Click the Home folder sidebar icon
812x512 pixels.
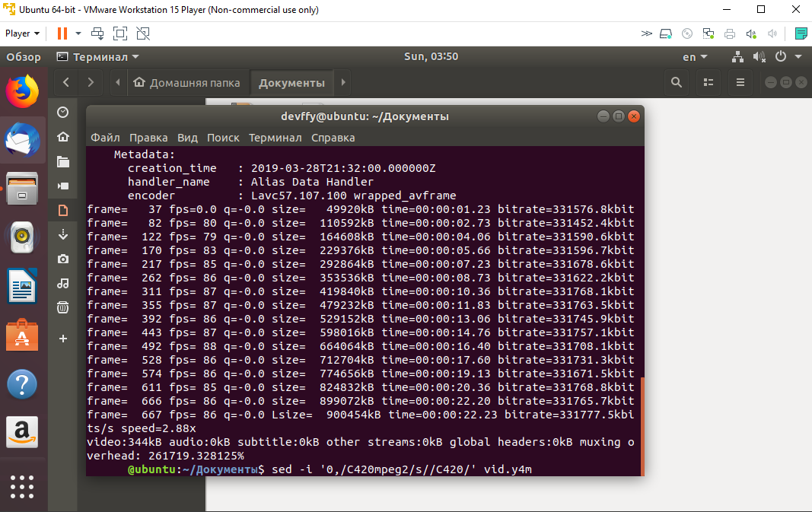click(x=63, y=137)
